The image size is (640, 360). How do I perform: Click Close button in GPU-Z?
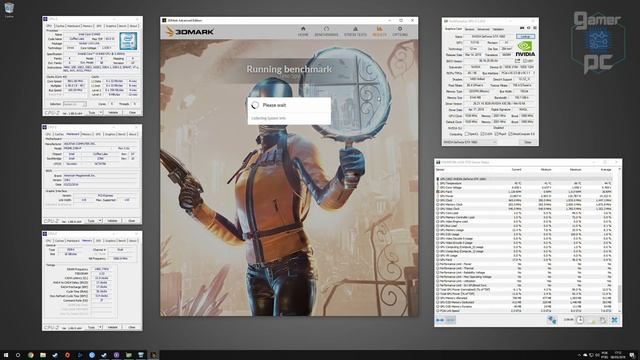click(527, 142)
